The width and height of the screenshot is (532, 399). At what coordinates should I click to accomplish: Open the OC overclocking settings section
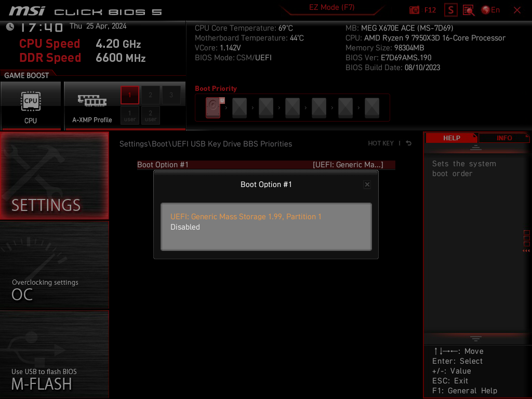coord(54,265)
